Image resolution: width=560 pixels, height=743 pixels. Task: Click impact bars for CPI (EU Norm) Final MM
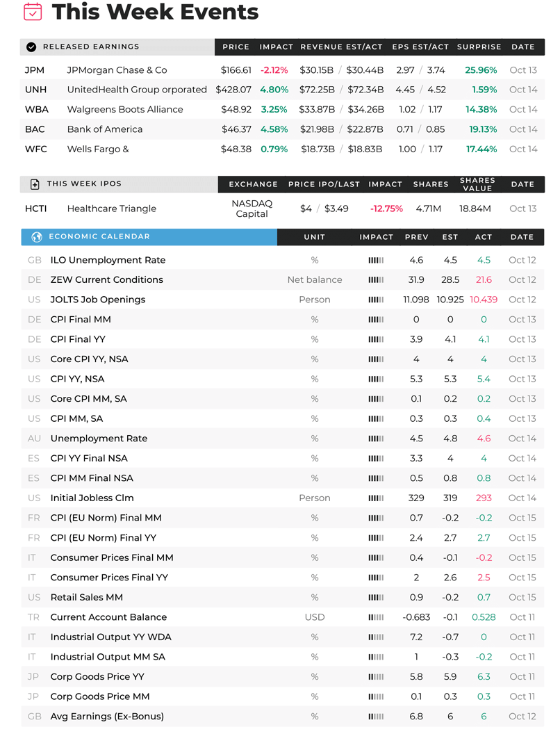(376, 519)
